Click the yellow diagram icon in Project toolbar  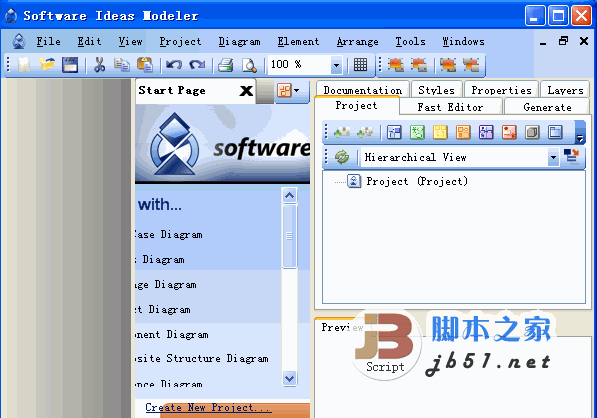[x=440, y=132]
